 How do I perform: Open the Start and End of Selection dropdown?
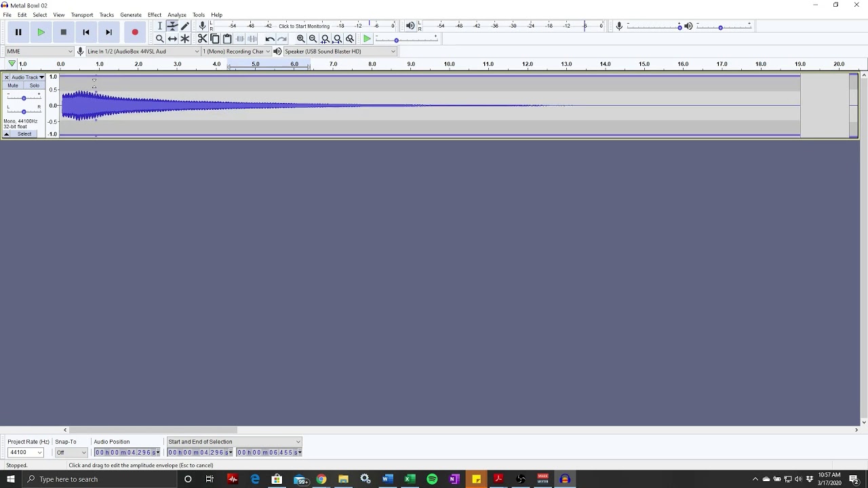[234, 442]
